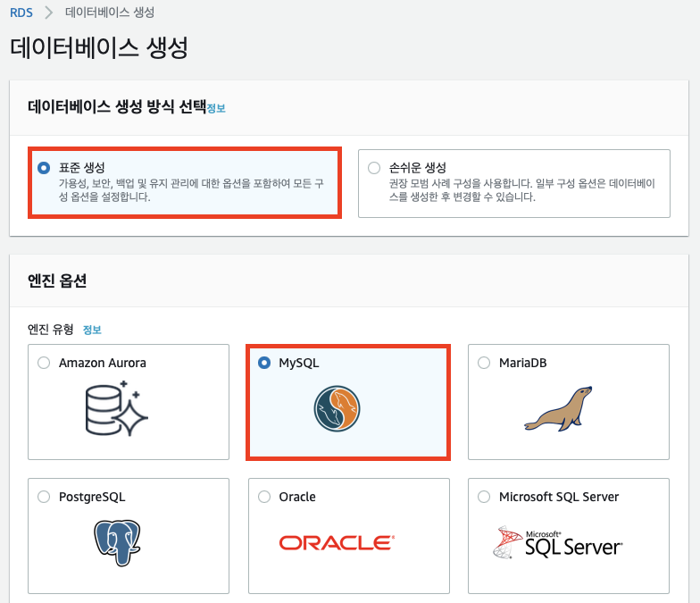700x603 pixels.
Task: Choose the Oracle radio button
Action: click(264, 497)
